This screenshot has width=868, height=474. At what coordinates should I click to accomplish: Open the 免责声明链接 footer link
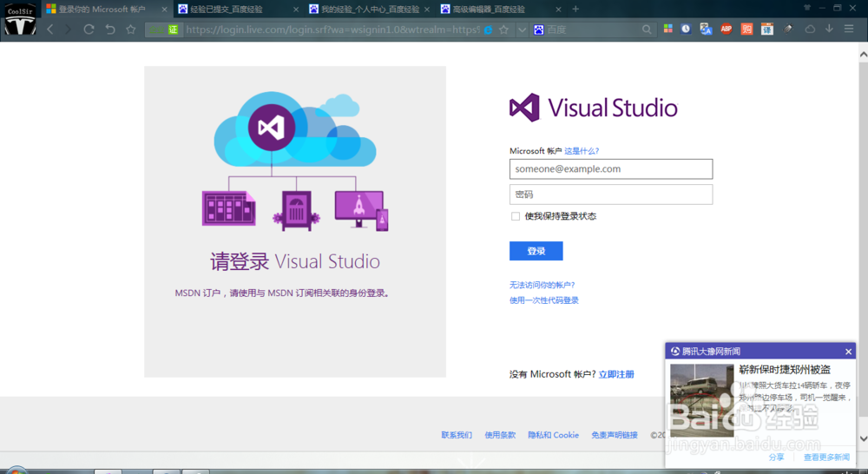tap(615, 435)
